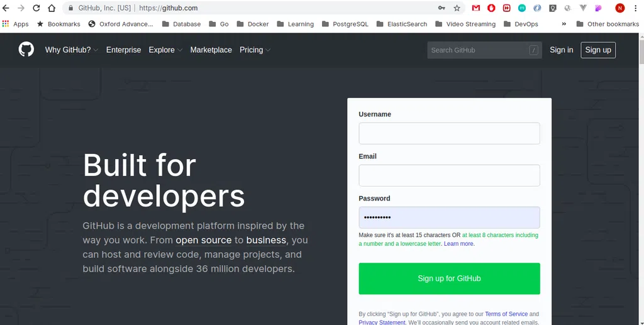Open the ElasticSearch bookmarks folder
Viewport: 644px width, 325px height.
[x=402, y=24]
